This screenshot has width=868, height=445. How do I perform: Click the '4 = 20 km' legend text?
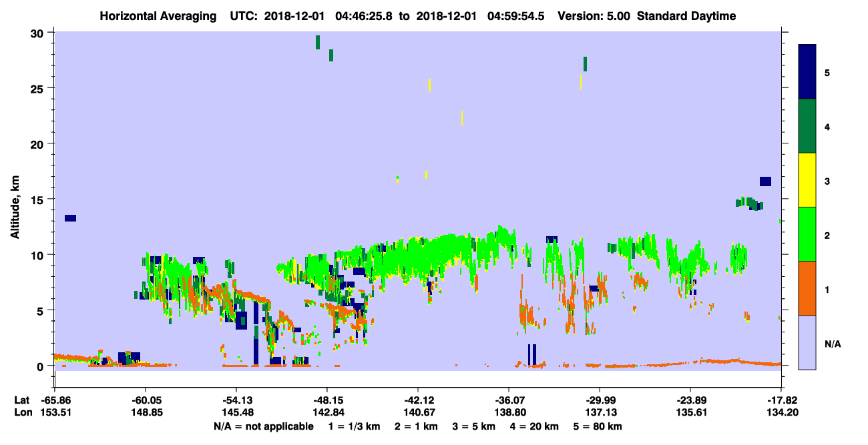[x=535, y=426]
